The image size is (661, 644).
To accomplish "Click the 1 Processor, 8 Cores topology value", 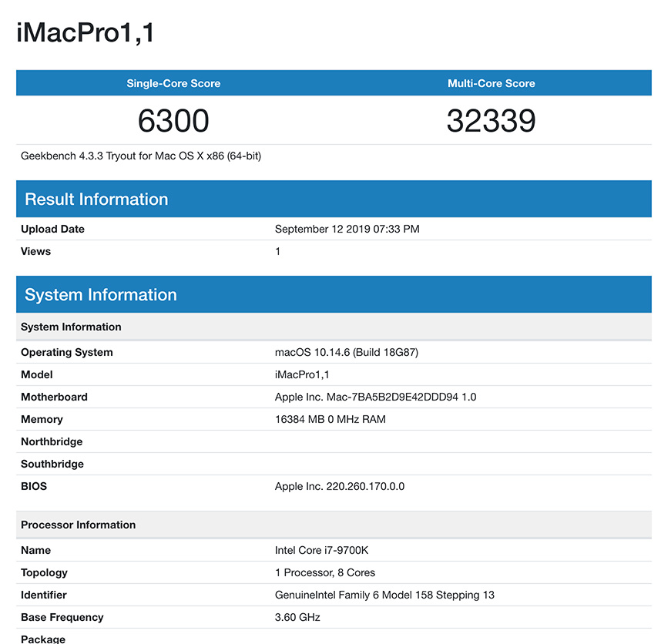I will click(x=325, y=572).
